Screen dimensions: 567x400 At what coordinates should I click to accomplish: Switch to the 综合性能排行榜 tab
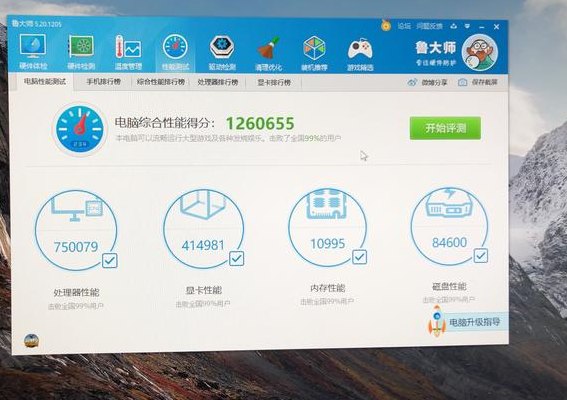(x=161, y=82)
